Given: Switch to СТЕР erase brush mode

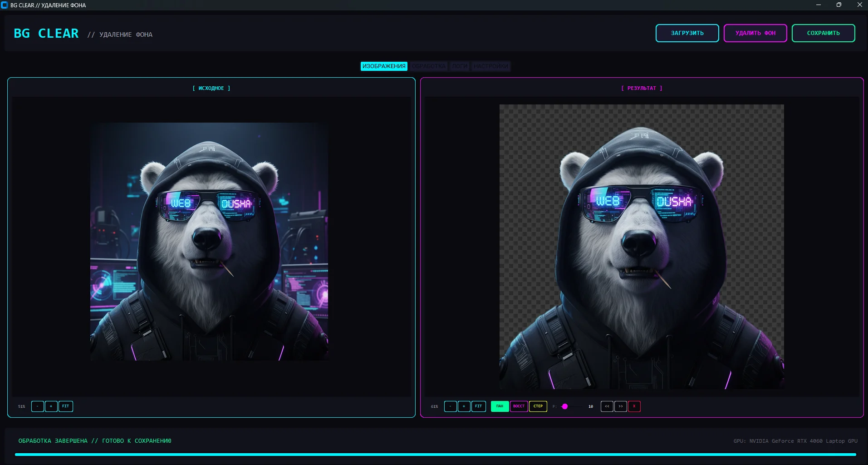Looking at the screenshot, I should [x=538, y=406].
